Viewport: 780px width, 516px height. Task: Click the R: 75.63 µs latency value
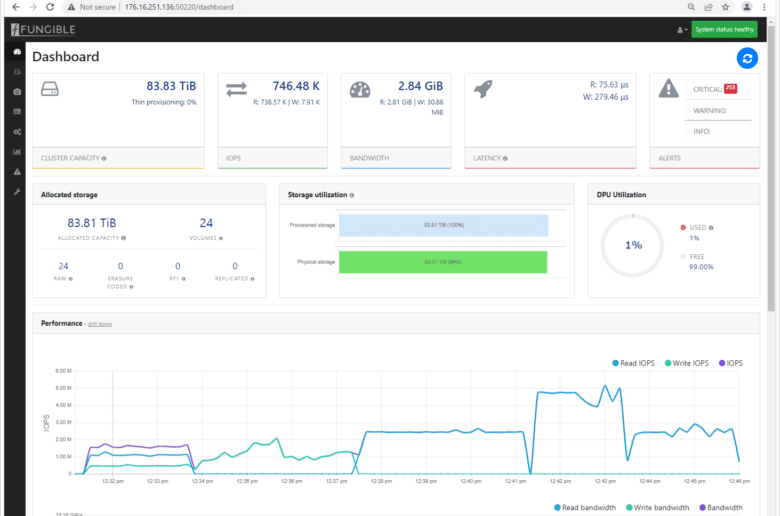[609, 85]
